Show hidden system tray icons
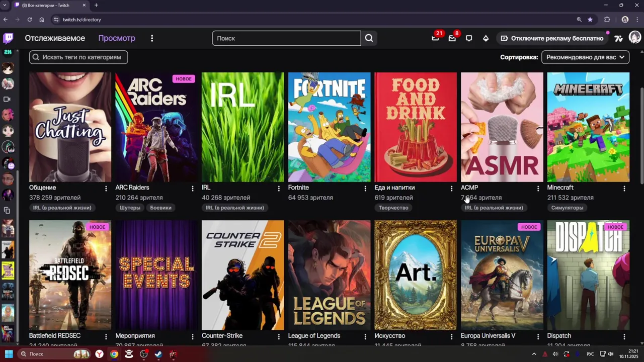644x362 pixels. pyautogui.click(x=534, y=354)
